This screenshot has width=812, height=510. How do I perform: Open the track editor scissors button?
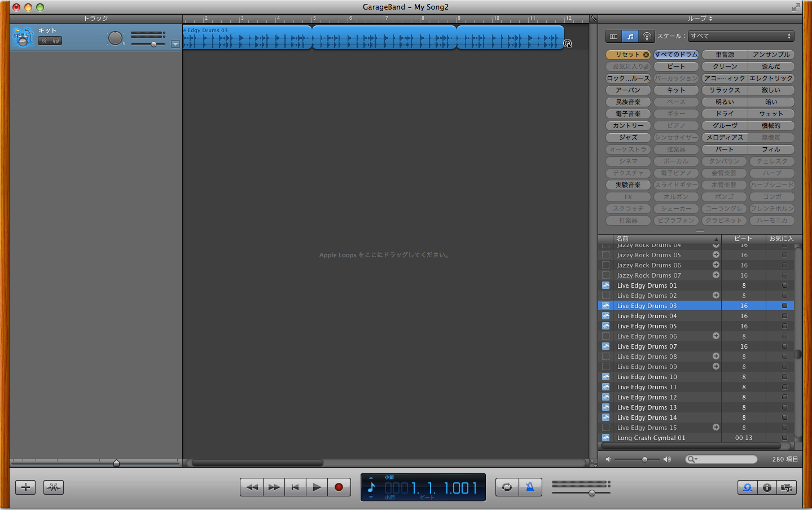(x=54, y=487)
